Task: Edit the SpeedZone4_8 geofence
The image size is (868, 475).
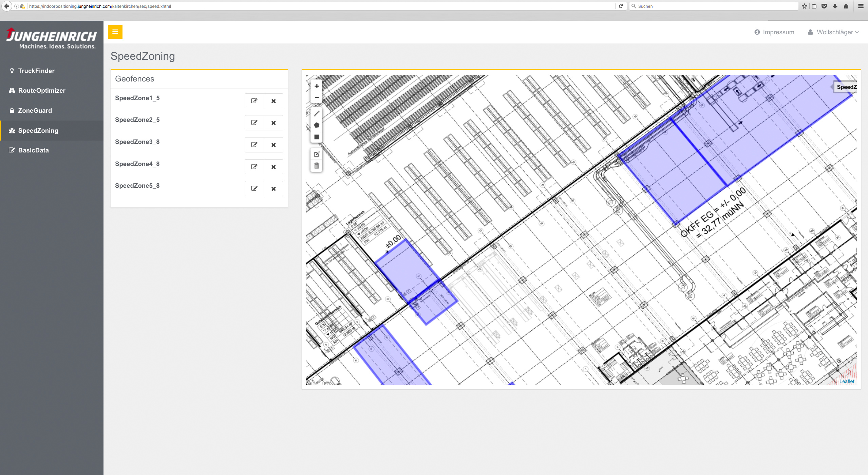Action: tap(254, 167)
